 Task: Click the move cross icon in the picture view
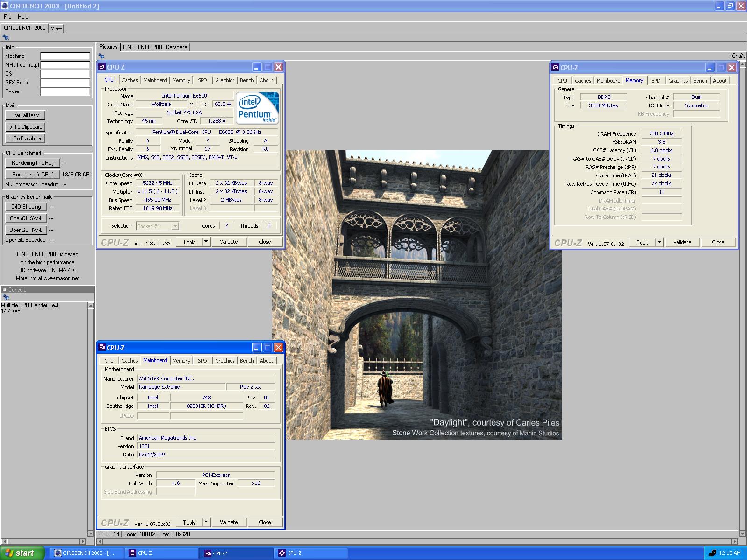[734, 56]
